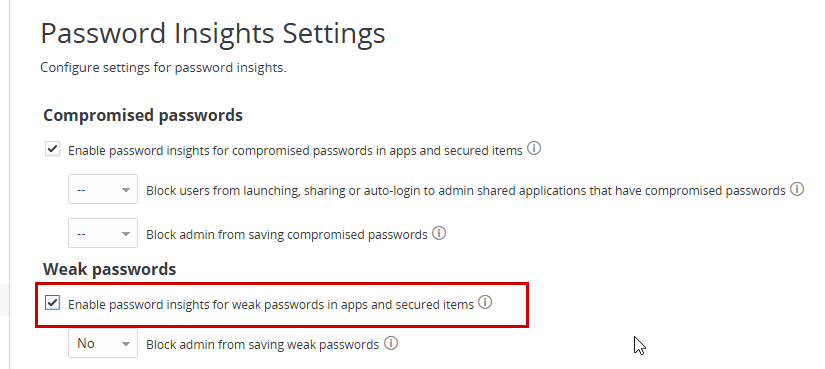
Task: Open dropdown for blocking users launching shared apps
Action: 103,190
